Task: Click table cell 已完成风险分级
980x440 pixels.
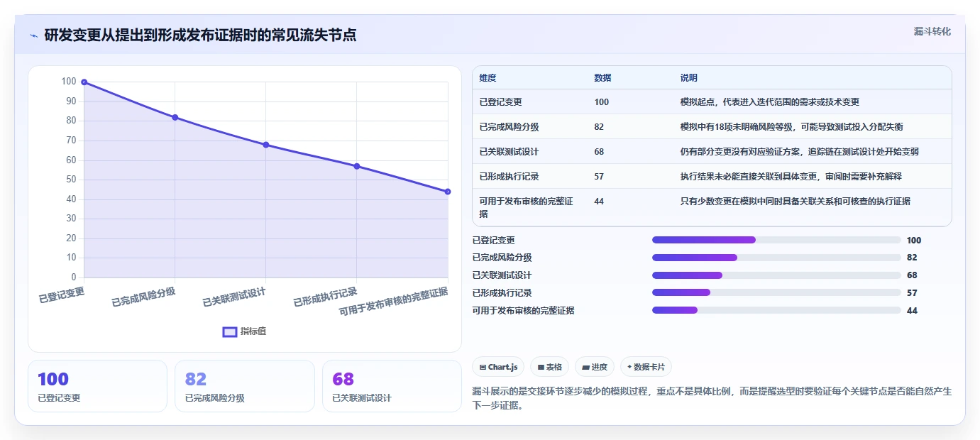Action: pyautogui.click(x=510, y=127)
